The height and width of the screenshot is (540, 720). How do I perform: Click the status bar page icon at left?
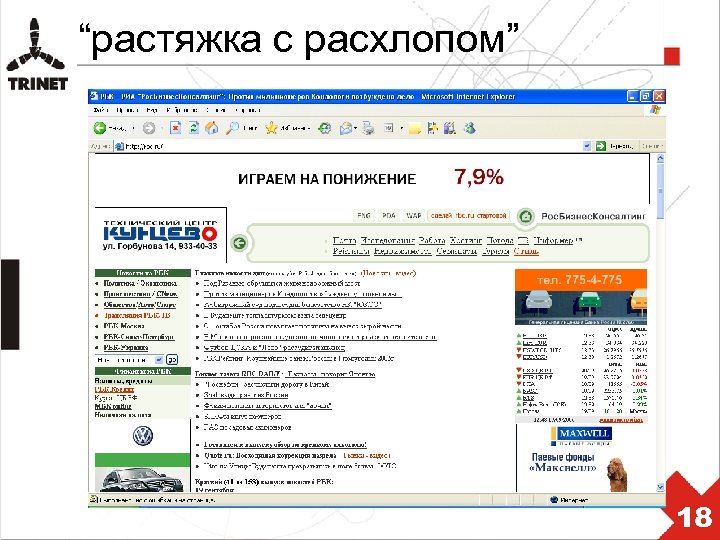[x=93, y=499]
